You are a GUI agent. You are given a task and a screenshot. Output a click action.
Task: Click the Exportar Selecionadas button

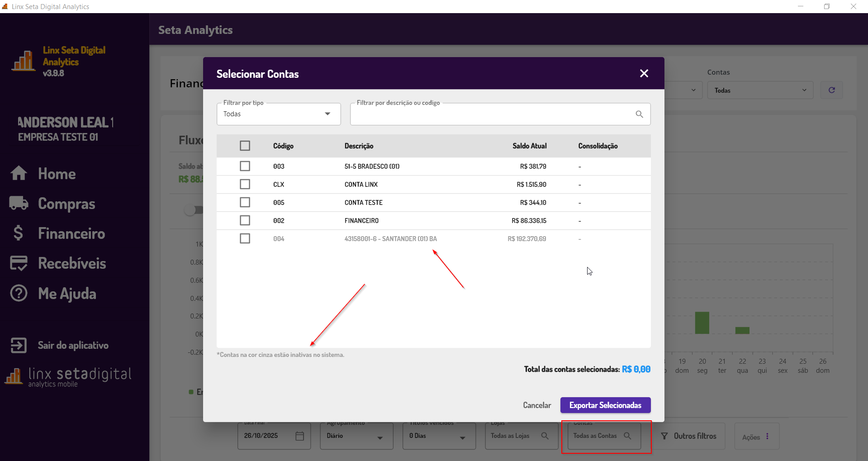pos(605,405)
